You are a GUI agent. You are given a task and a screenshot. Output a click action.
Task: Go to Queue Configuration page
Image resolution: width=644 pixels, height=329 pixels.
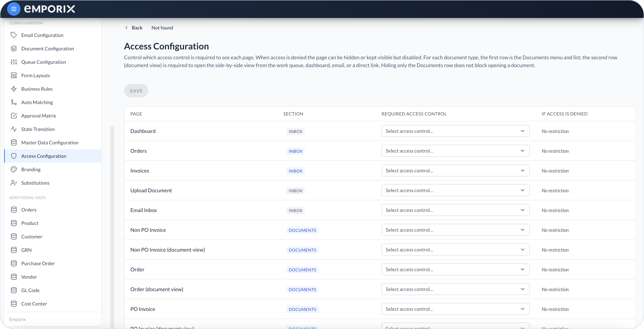point(53,62)
